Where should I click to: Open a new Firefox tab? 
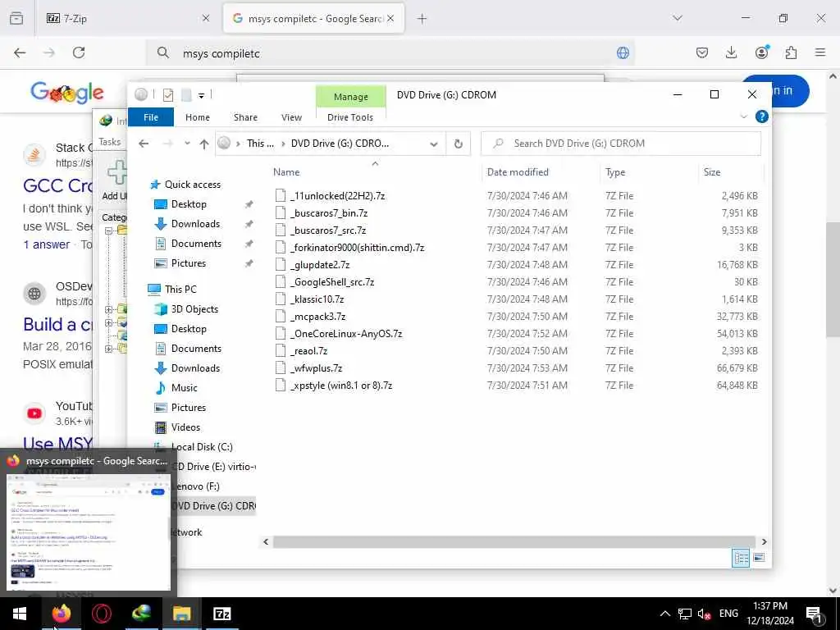pos(422,19)
